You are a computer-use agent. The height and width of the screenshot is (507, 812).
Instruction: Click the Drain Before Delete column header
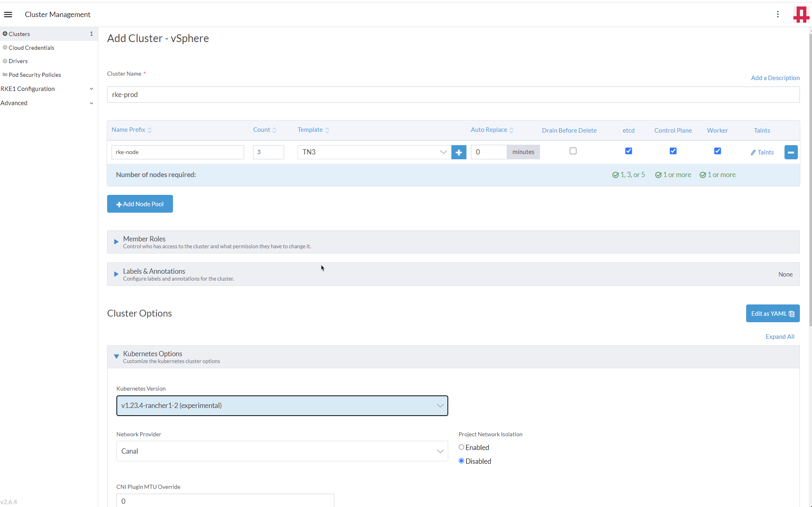tap(569, 131)
